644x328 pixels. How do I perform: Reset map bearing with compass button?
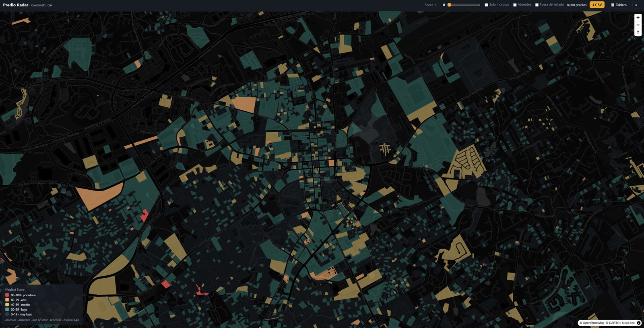638,32
